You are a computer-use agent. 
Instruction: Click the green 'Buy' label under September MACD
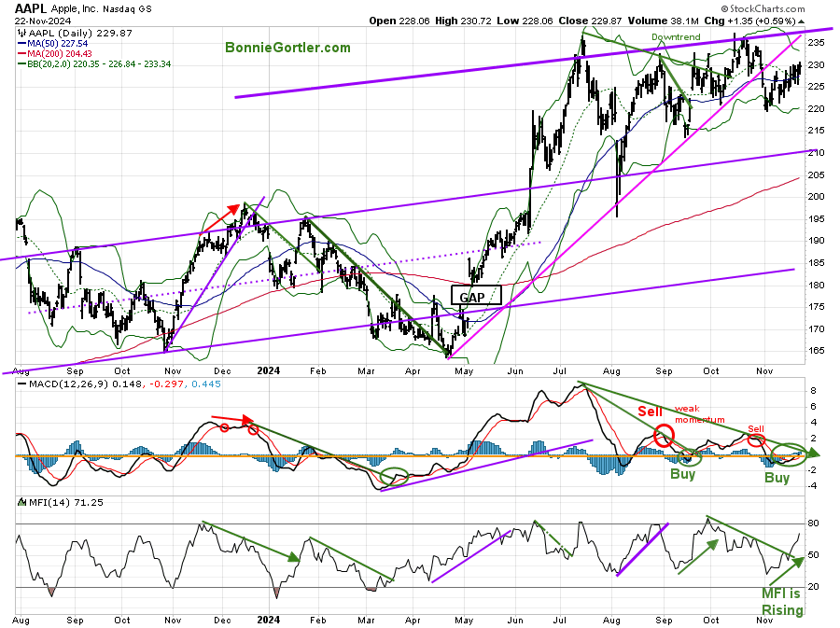click(x=682, y=474)
